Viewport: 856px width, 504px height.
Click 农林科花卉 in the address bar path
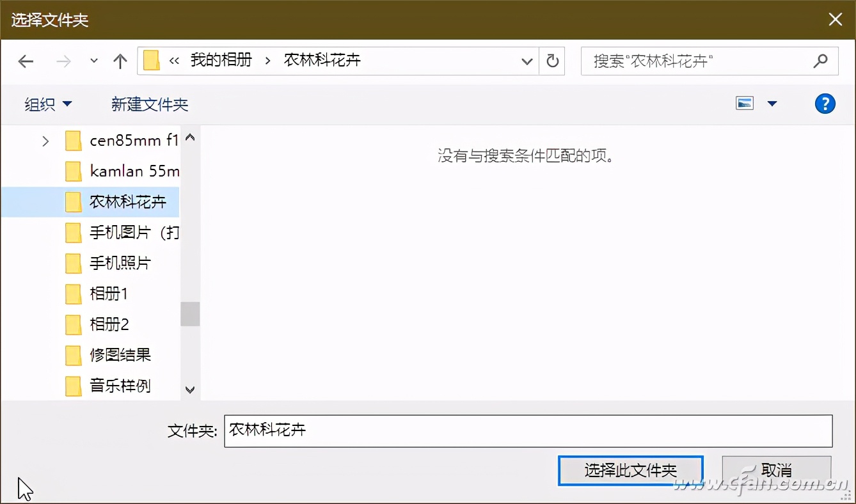tap(321, 59)
